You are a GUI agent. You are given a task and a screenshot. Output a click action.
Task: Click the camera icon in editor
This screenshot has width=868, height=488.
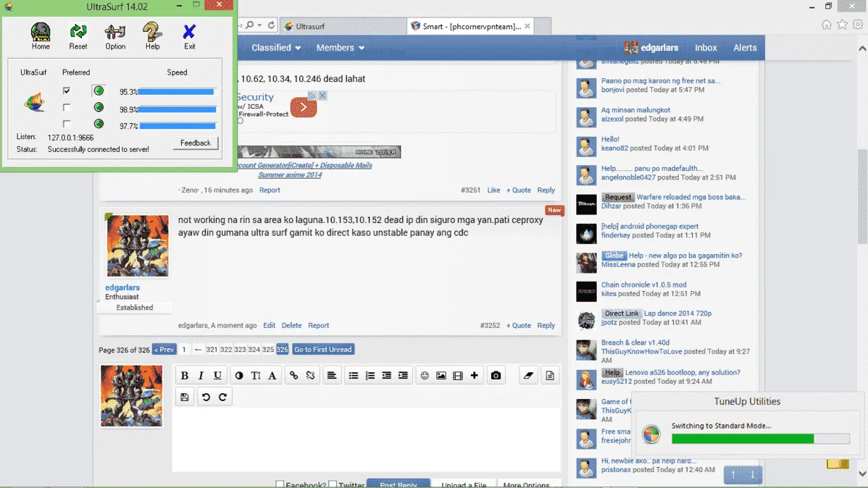(x=496, y=375)
